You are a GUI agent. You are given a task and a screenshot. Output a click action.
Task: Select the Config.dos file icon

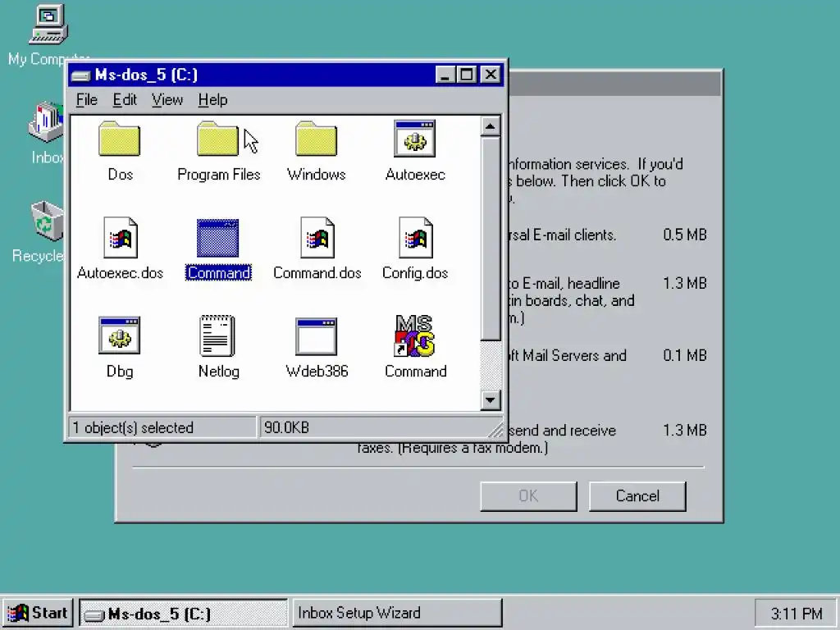click(x=416, y=237)
